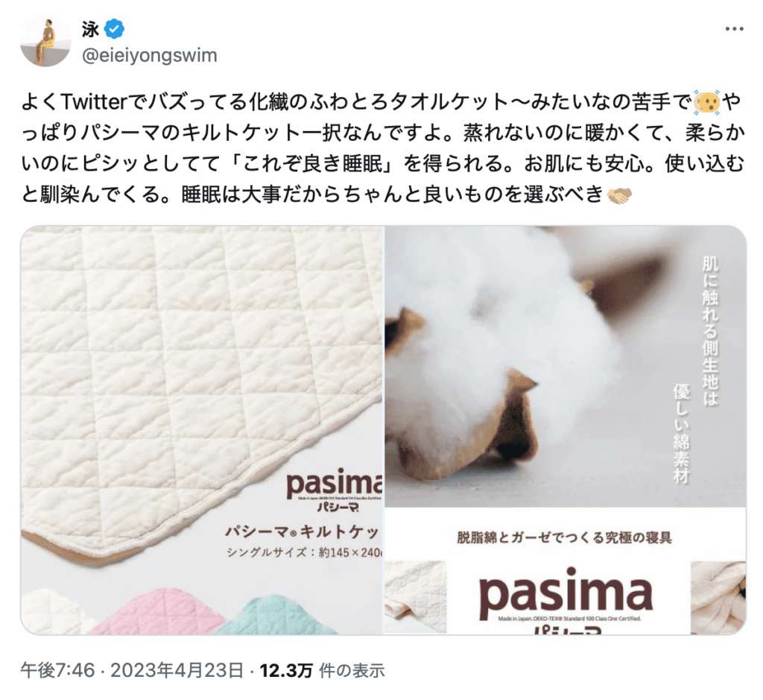763x700 pixels.
Task: Click the timestamp 午後7:46 · 2023年4月23日
Action: pos(132,670)
